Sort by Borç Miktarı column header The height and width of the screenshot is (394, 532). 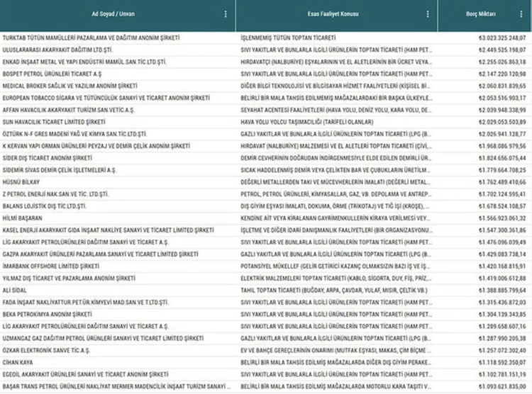click(481, 14)
